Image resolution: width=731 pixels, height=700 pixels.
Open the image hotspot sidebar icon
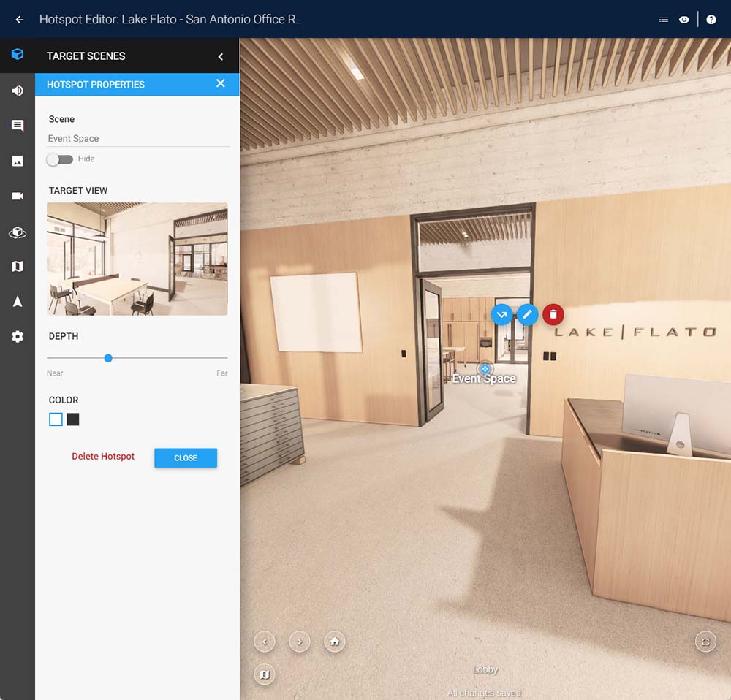18,161
